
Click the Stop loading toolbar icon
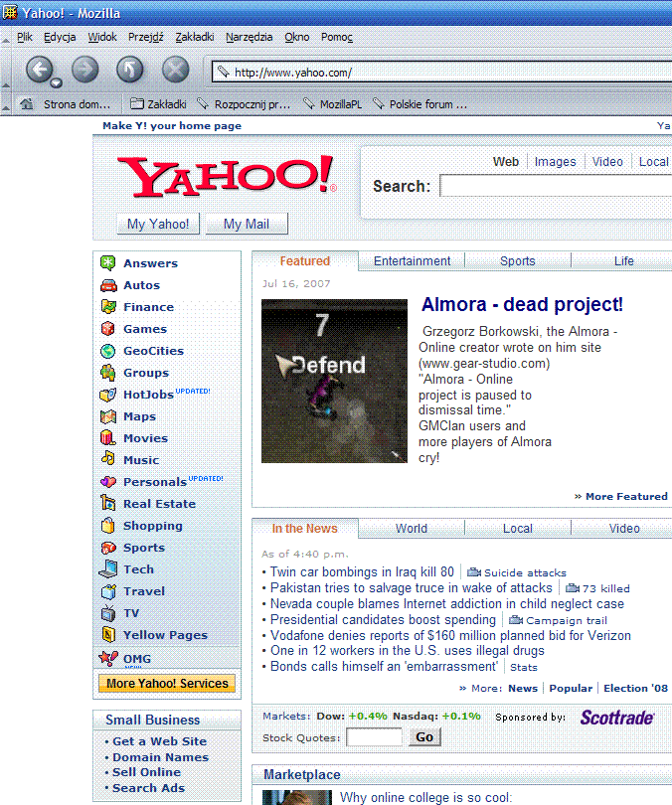click(175, 70)
